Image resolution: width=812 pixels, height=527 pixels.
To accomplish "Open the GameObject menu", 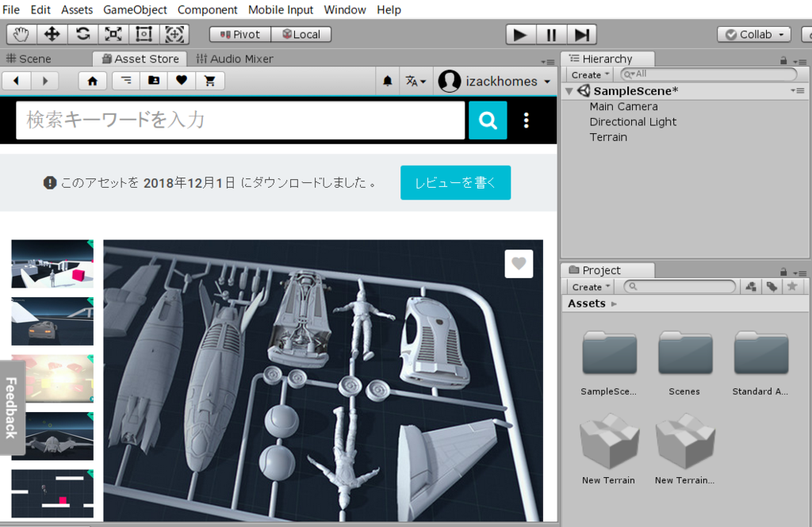I will tap(135, 10).
